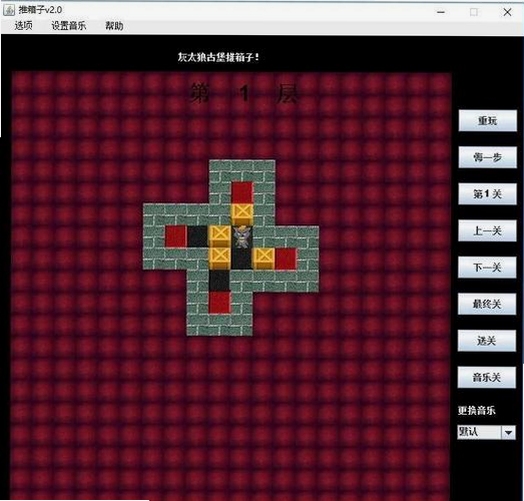
Task: Close the 推箱子 window
Action: point(507,12)
